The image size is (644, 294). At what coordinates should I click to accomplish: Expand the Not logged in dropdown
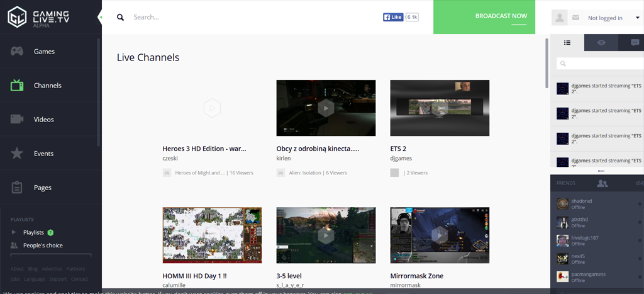coord(614,18)
